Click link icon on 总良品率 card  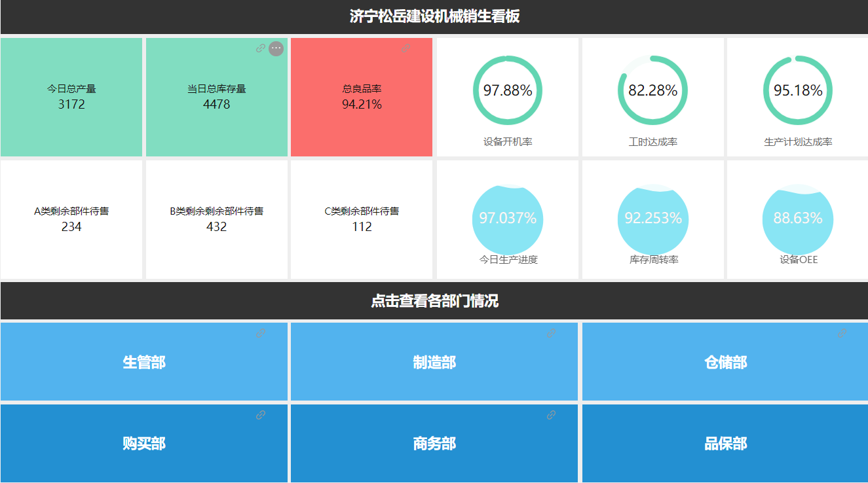click(406, 48)
